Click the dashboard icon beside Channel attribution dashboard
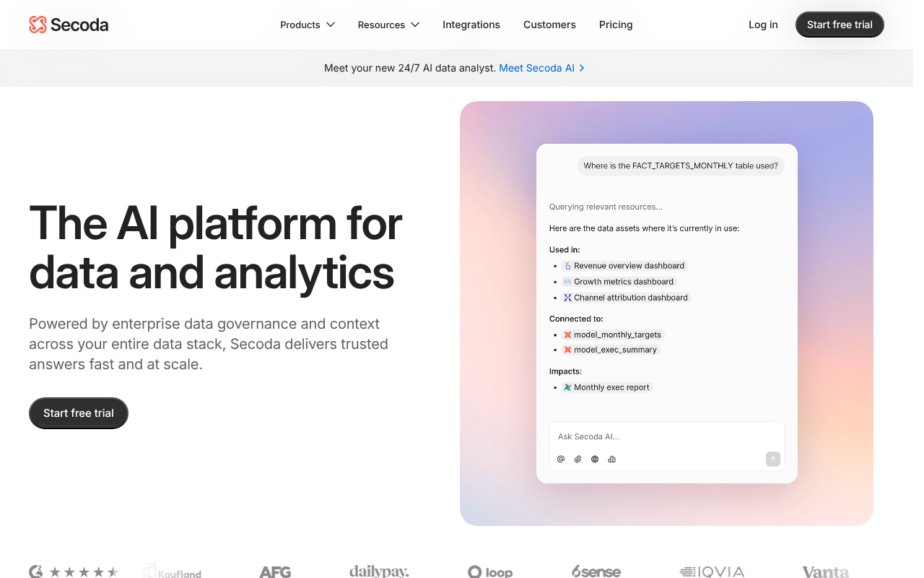924x578 pixels. point(567,297)
